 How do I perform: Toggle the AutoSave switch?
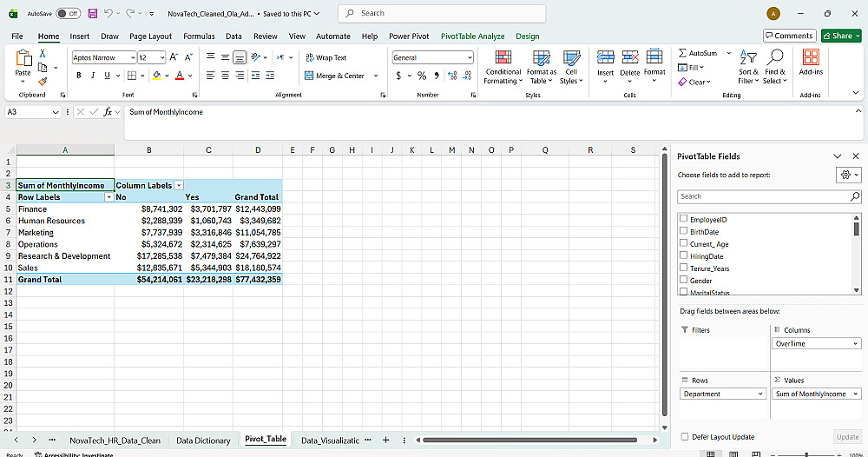click(68, 13)
